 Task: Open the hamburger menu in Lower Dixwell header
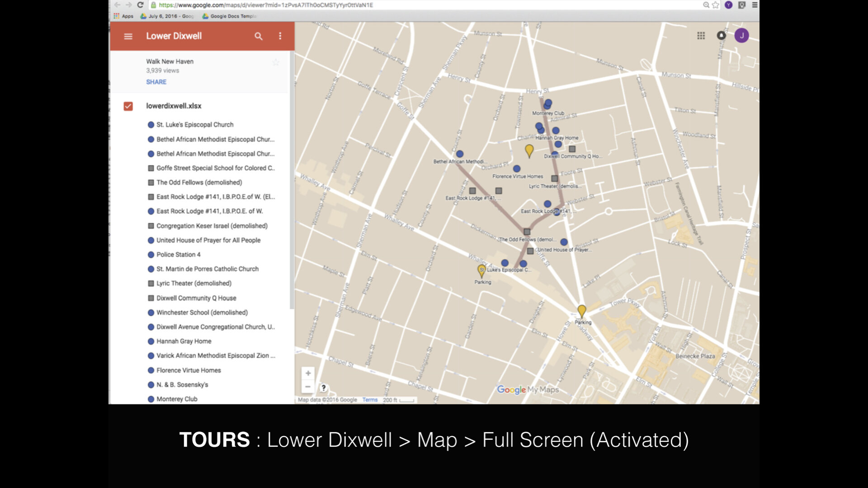[x=128, y=36]
